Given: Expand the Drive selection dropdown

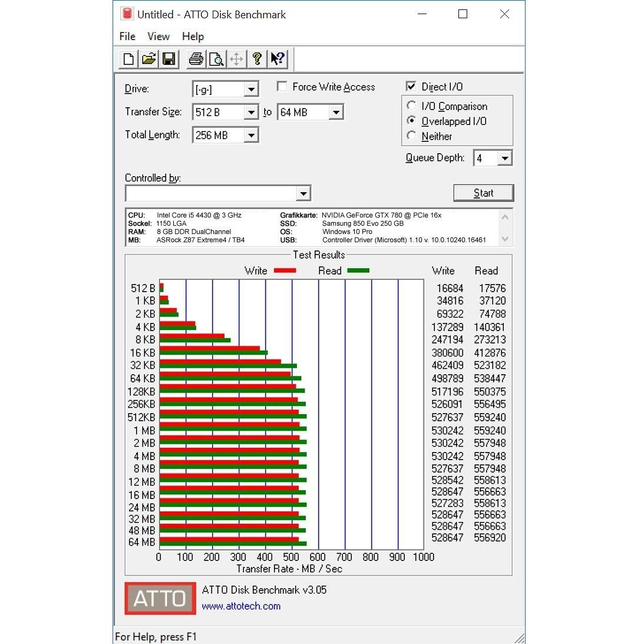Looking at the screenshot, I should click(250, 89).
